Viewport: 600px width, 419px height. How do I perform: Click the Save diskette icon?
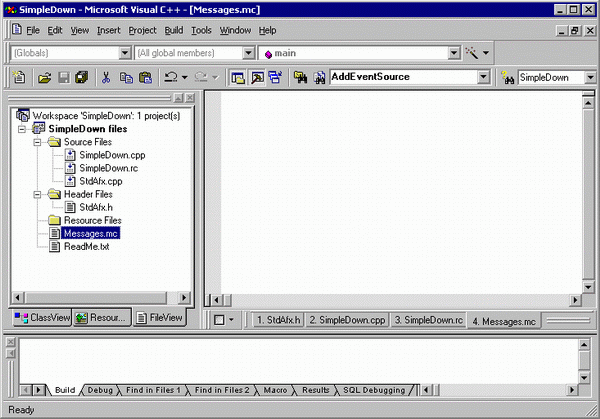[64, 78]
